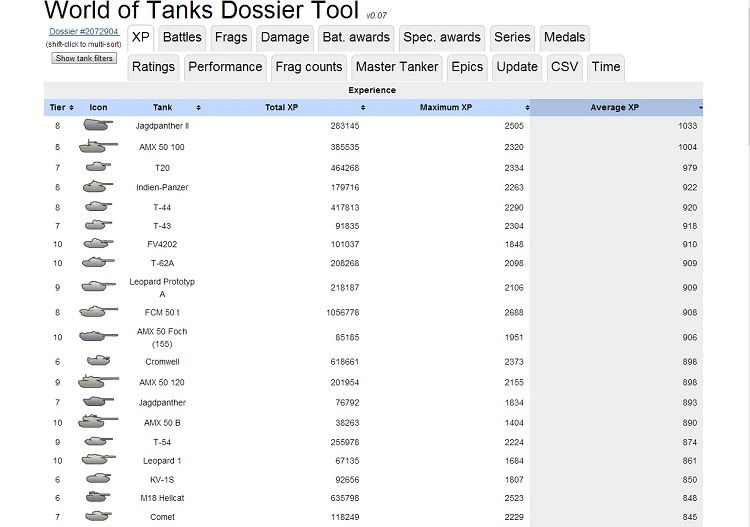Click the FCM 50 t tank icon

click(98, 312)
